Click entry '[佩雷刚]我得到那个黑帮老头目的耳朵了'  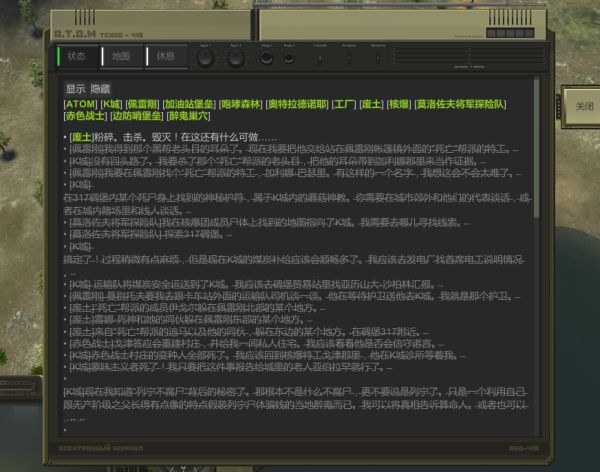[x=293, y=149]
